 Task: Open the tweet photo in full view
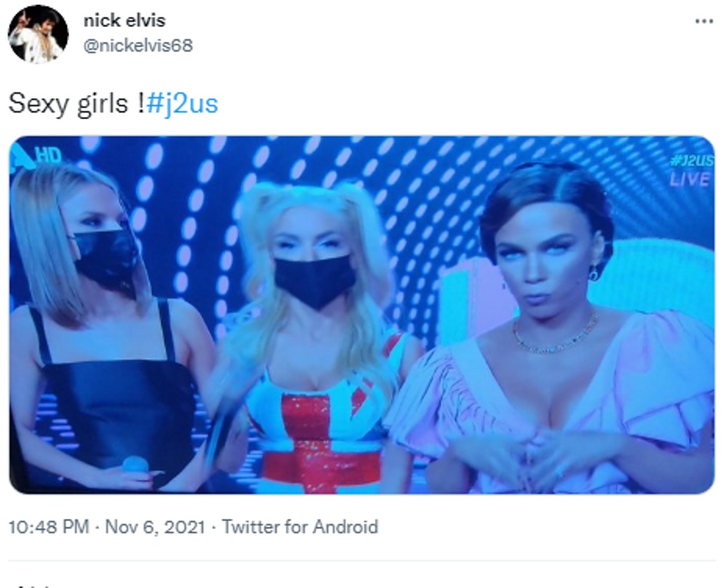[361, 315]
